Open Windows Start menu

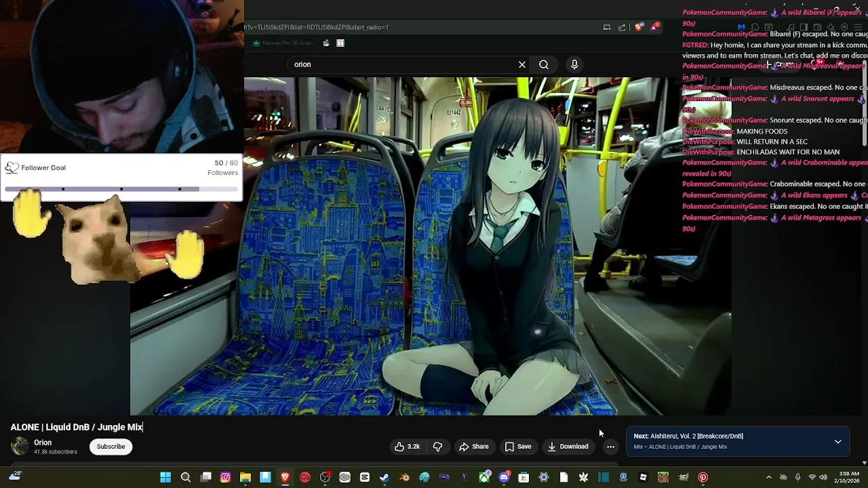[165, 477]
